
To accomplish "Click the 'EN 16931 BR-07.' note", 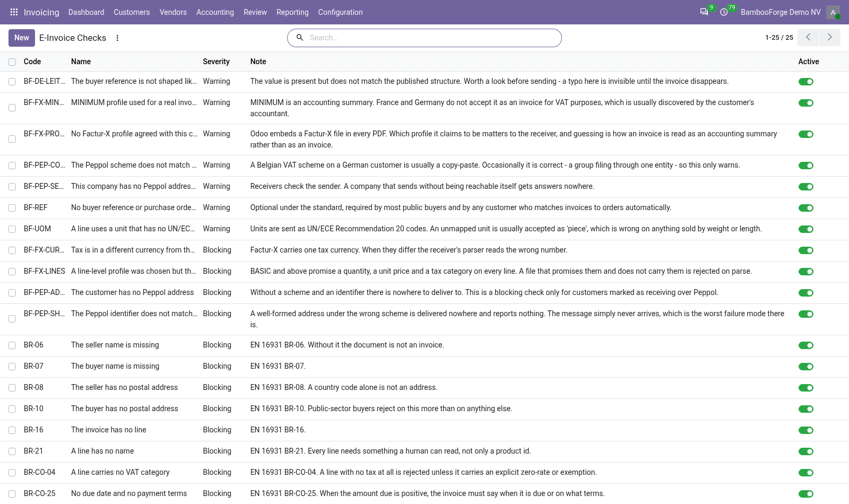I will 278,366.
